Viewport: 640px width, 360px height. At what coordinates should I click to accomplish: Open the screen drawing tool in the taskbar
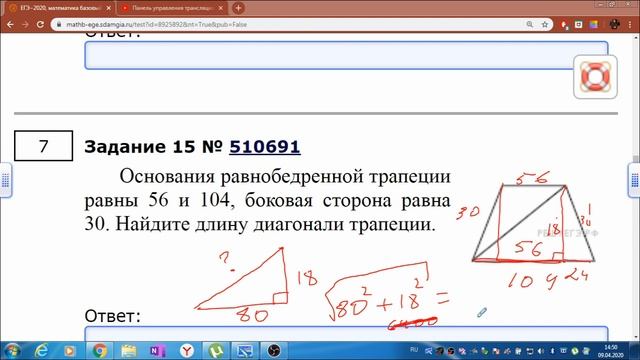(244, 351)
